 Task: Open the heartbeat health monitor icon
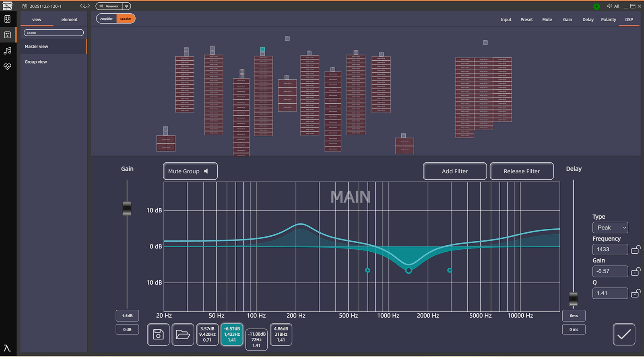point(7,66)
